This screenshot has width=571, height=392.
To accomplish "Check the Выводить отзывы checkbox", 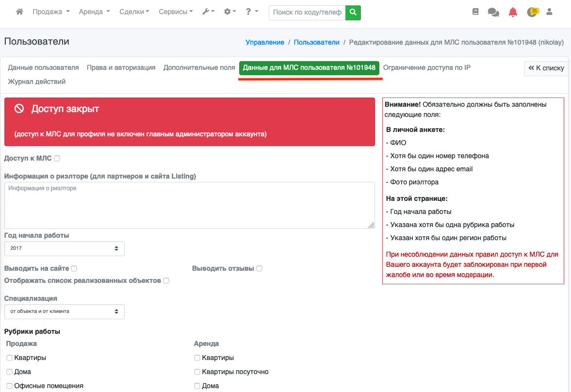I will (260, 268).
